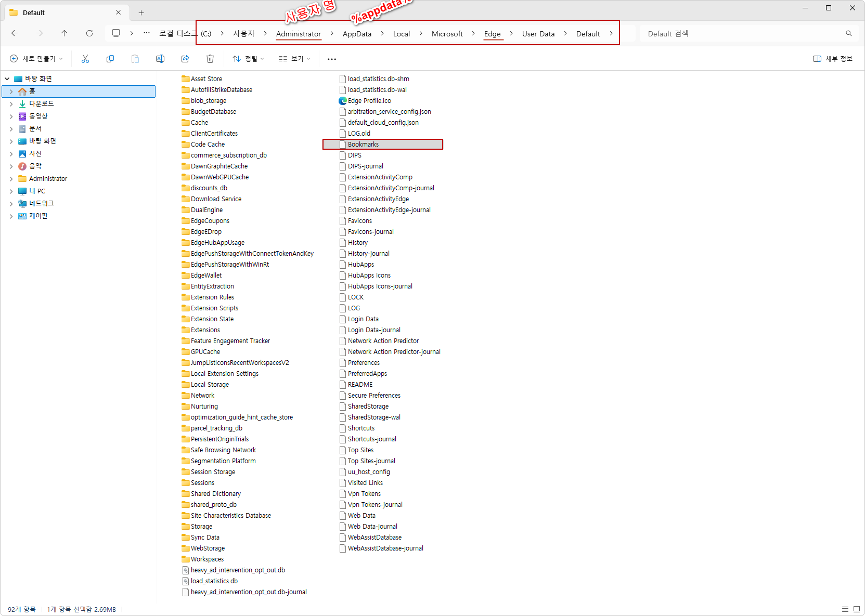
Task: Select the Favicons file
Action: pyautogui.click(x=356, y=221)
